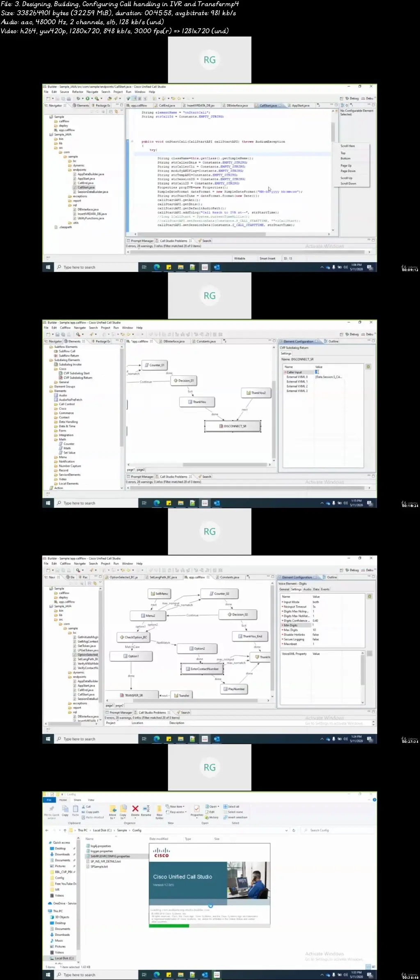420x980 pixels.
Task: Click Local Disk (C:) in the File Explorer breadcrumb
Action: pos(102,830)
